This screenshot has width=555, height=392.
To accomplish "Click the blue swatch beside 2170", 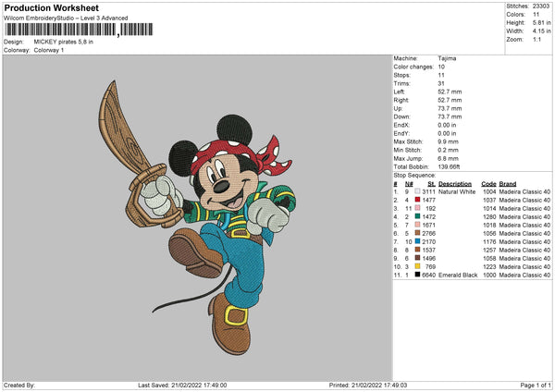I will (418, 241).
